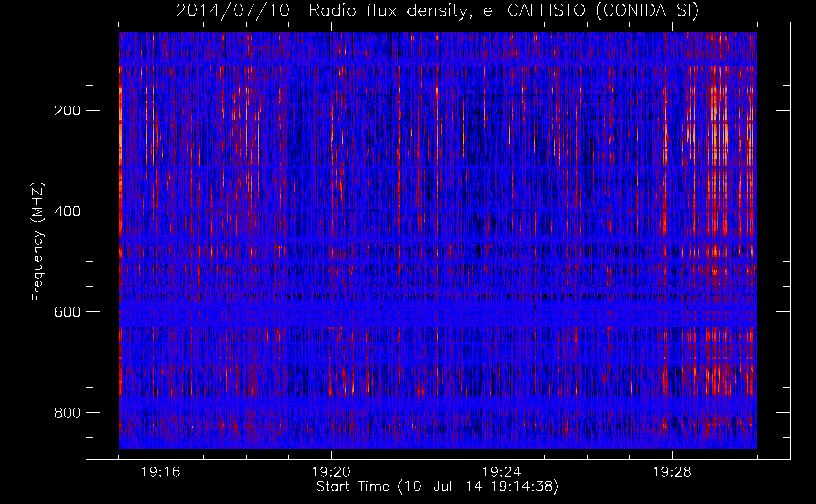The width and height of the screenshot is (816, 504).
Task: Click the plot title 'Radio flux density, e-CALLISTO (CONIDA_SI)'
Action: (503, 11)
